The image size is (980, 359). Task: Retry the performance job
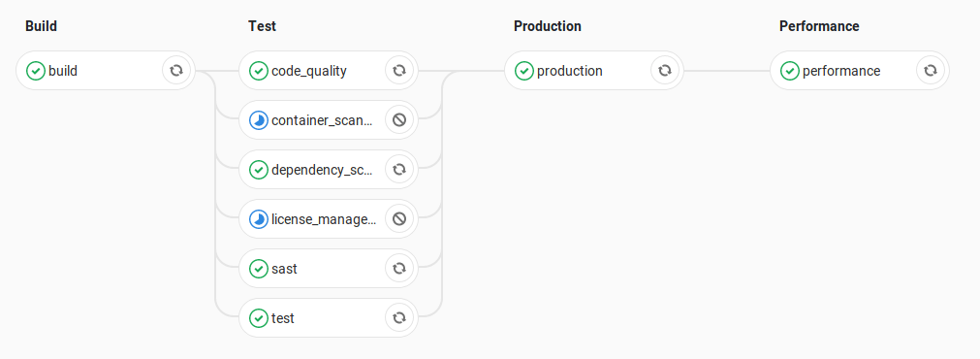930,71
